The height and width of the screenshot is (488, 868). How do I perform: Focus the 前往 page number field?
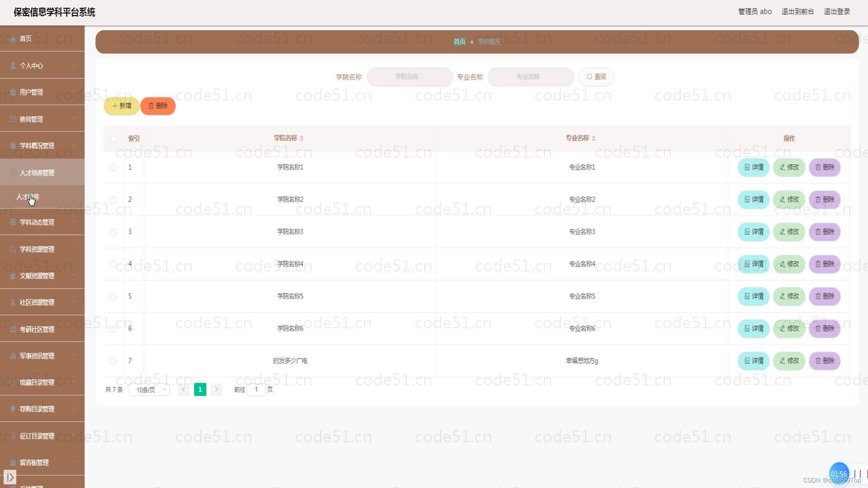click(x=256, y=389)
